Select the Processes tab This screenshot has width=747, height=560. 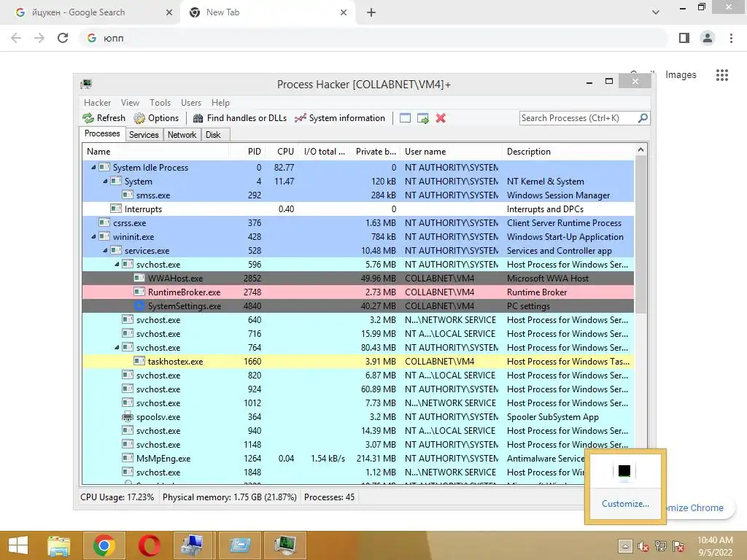[x=102, y=134]
